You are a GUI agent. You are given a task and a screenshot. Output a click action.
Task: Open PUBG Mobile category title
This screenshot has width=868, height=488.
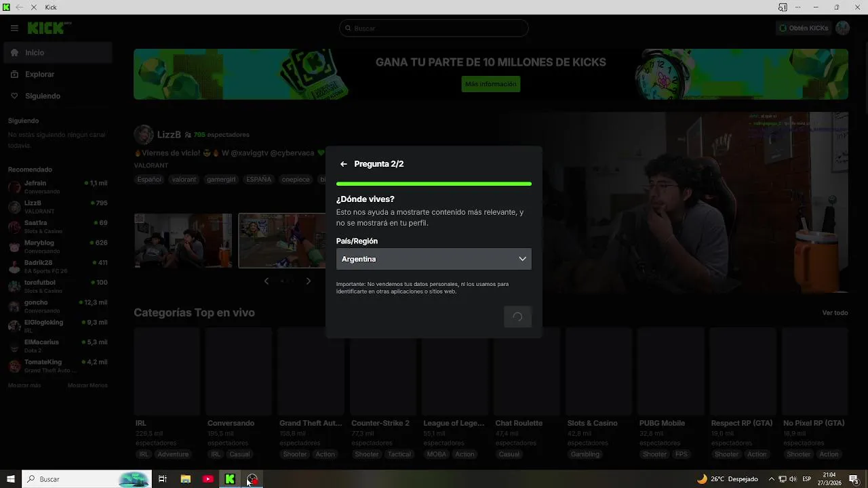[x=662, y=423]
